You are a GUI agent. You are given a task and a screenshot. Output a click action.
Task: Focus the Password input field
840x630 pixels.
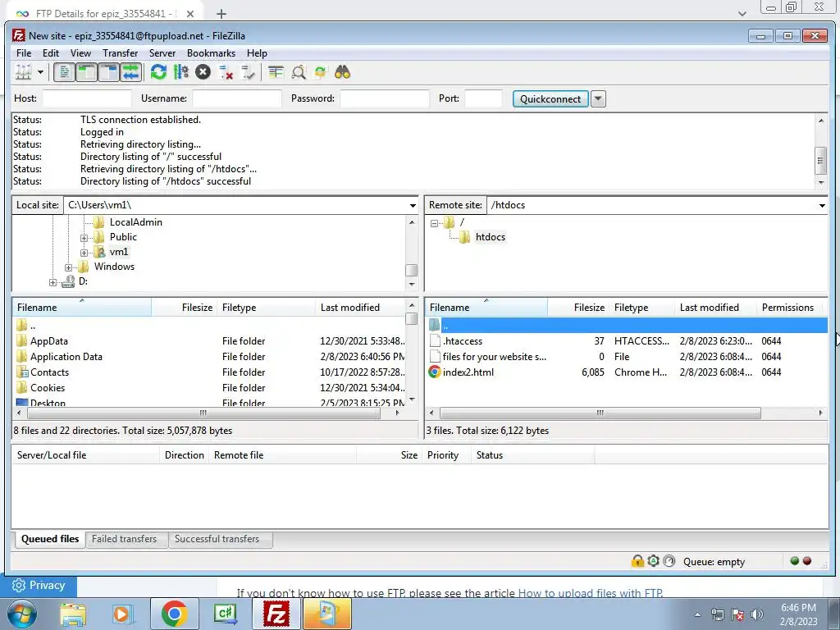(385, 98)
